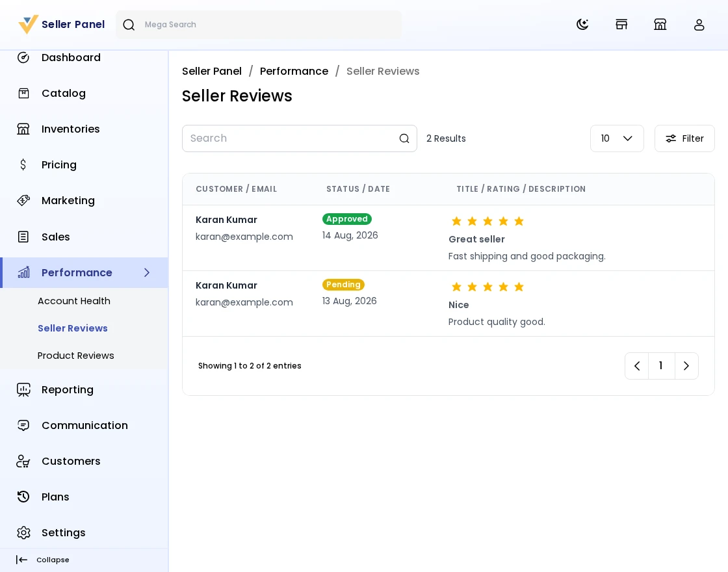Click Karan Kumar in the Approved row
The image size is (728, 572).
click(x=226, y=220)
